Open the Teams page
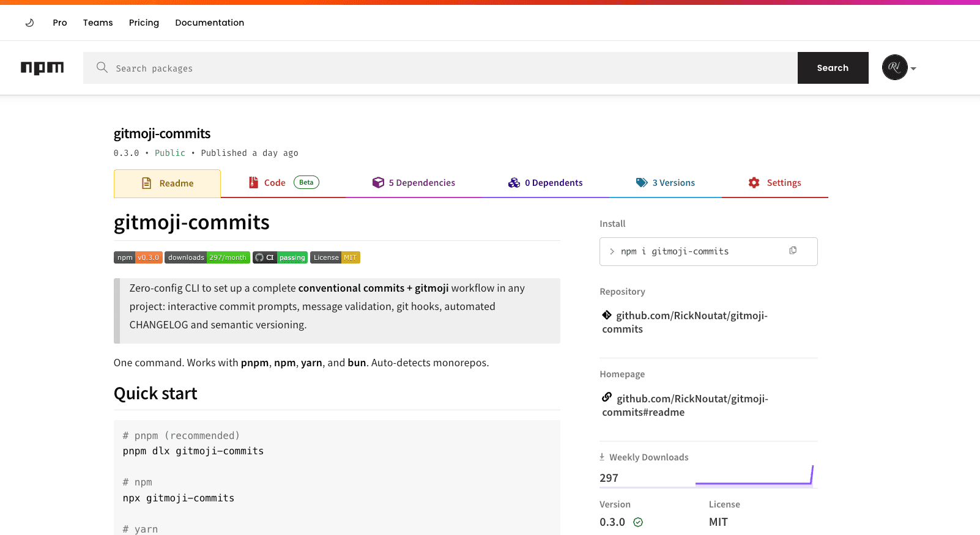The image size is (980, 535). [x=98, y=23]
